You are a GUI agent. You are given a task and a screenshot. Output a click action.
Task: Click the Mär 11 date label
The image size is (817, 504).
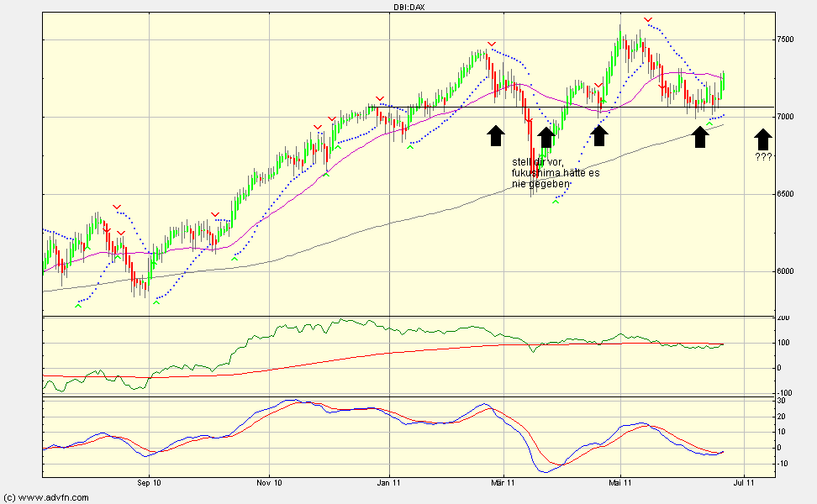click(503, 483)
